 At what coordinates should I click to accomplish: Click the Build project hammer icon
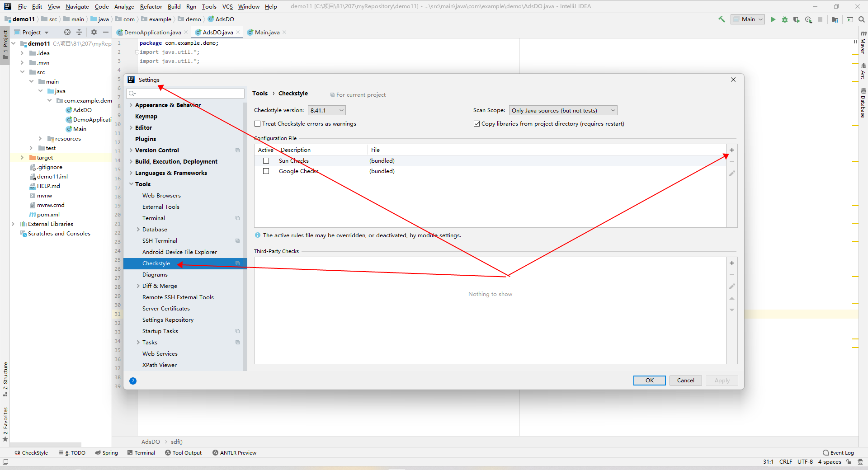click(722, 19)
